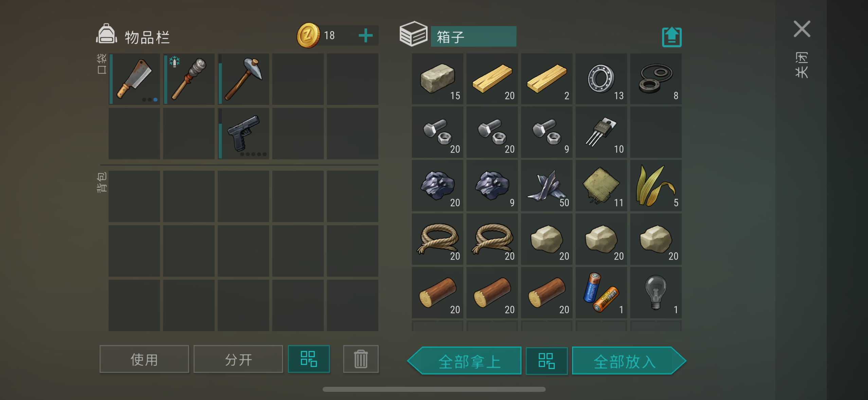Take all items with 全部拿上
Screen dimensions: 868x400
pos(465,361)
